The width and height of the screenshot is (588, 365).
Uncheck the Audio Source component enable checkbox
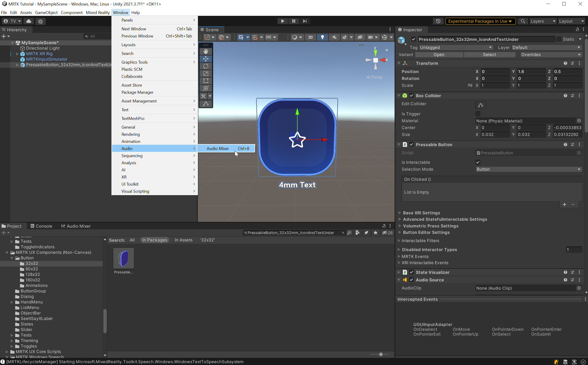[411, 280]
